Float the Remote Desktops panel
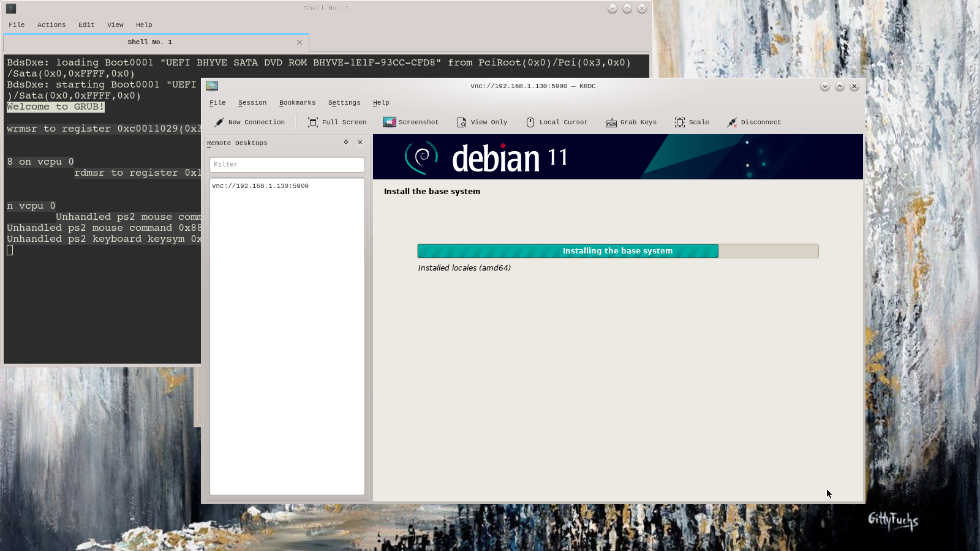 click(x=346, y=143)
